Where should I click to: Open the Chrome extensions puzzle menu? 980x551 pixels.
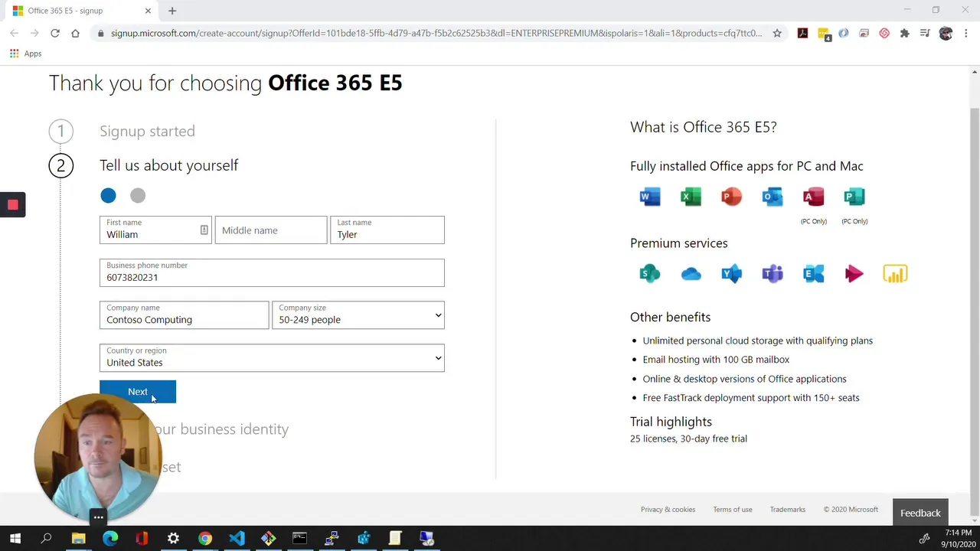(x=905, y=33)
